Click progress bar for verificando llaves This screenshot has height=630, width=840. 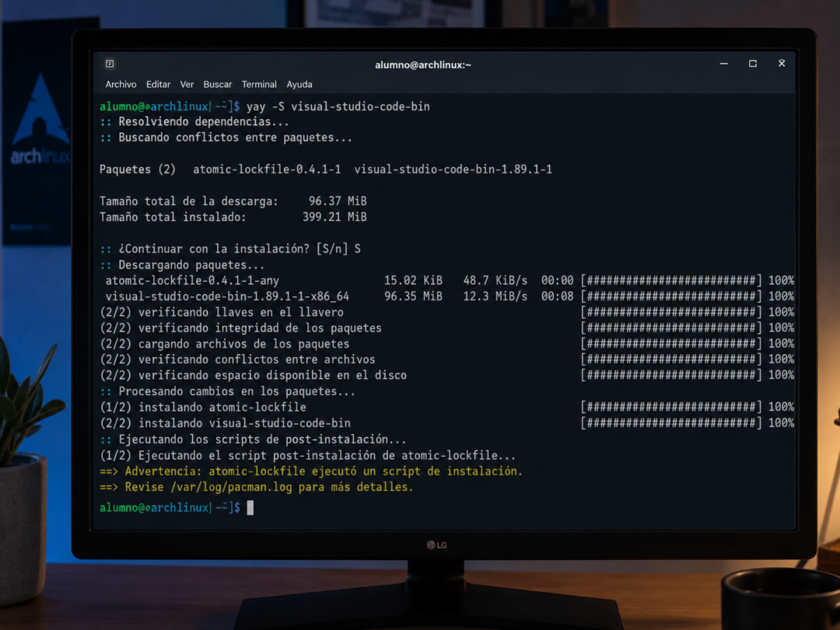[670, 312]
